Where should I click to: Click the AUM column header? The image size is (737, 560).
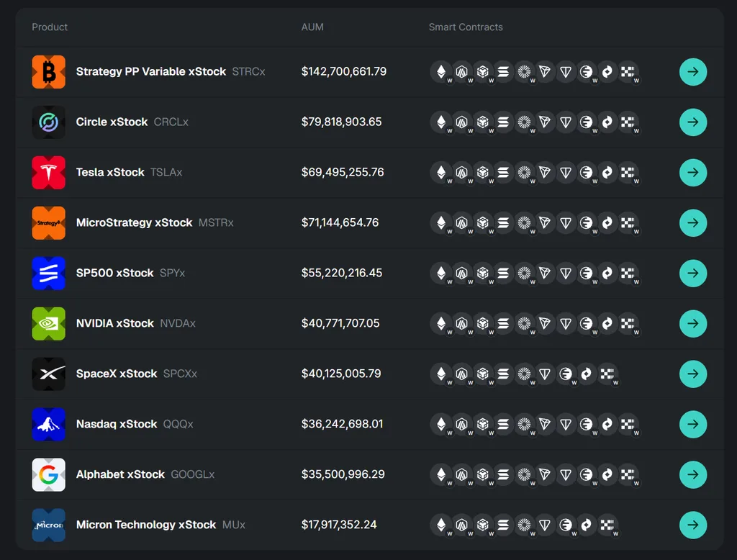[x=312, y=27]
